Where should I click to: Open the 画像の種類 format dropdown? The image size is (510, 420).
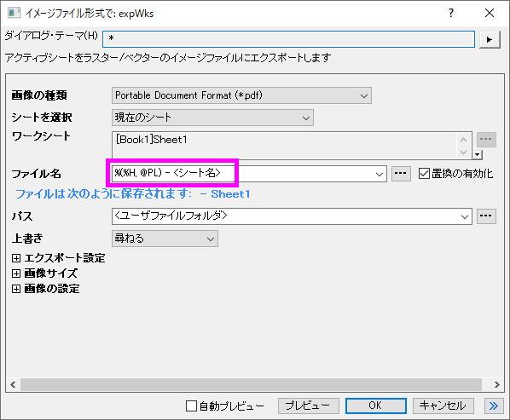pyautogui.click(x=241, y=95)
